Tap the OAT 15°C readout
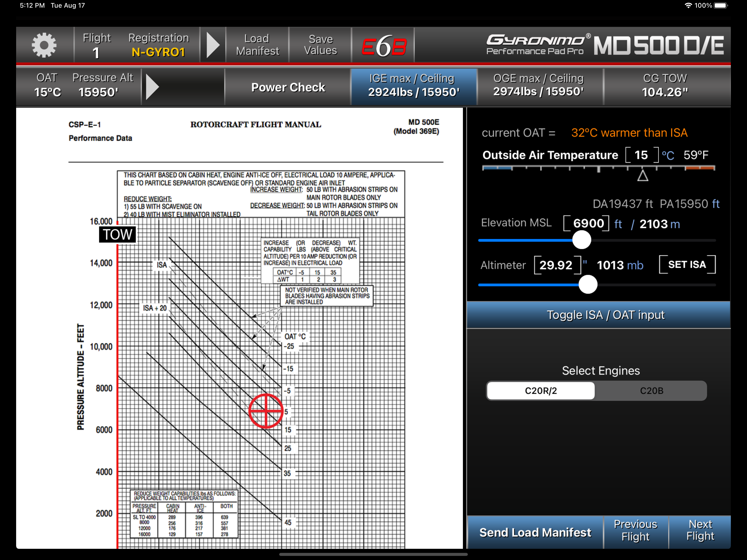 (47, 86)
